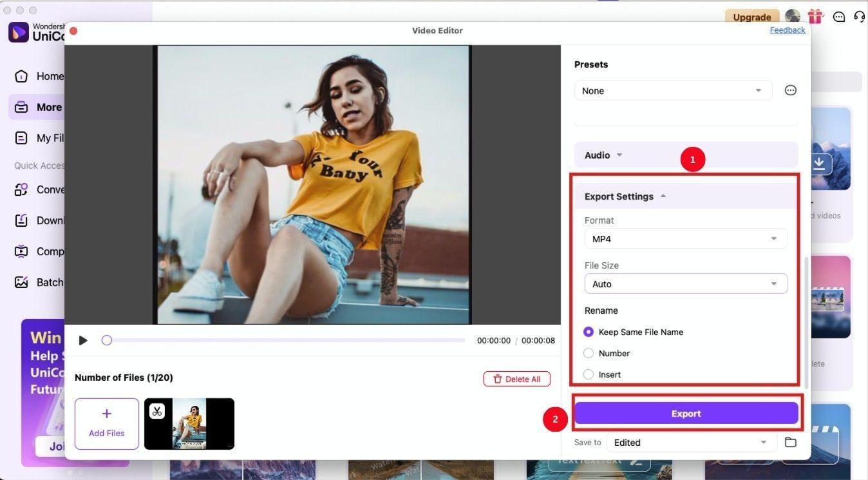Close the Video Editor dialog
This screenshot has height=480, width=868.
coord(73,31)
